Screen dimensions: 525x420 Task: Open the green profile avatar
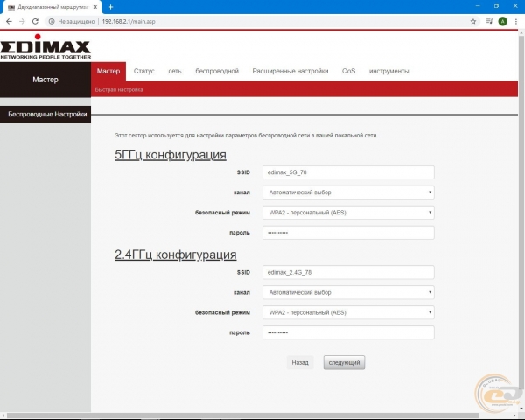coord(502,21)
